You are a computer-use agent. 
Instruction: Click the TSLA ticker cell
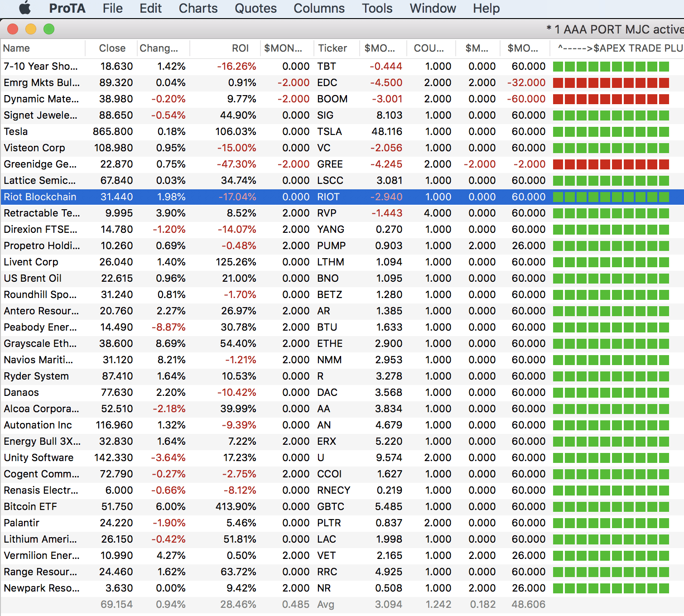[330, 132]
